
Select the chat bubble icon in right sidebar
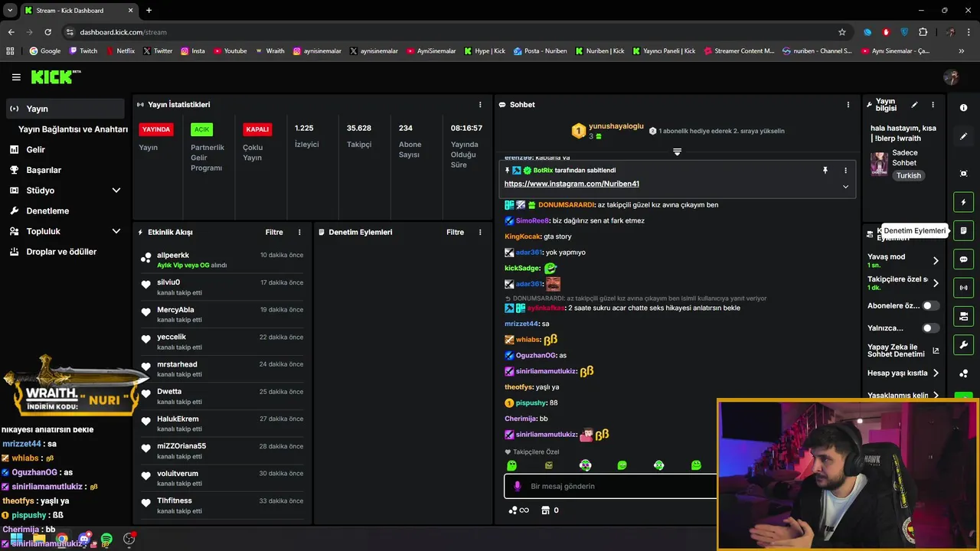tap(963, 259)
